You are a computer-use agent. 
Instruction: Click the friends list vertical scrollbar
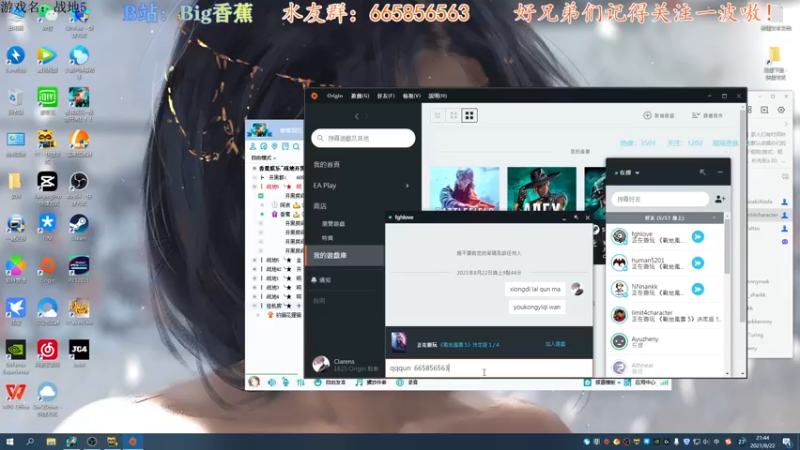(727, 245)
